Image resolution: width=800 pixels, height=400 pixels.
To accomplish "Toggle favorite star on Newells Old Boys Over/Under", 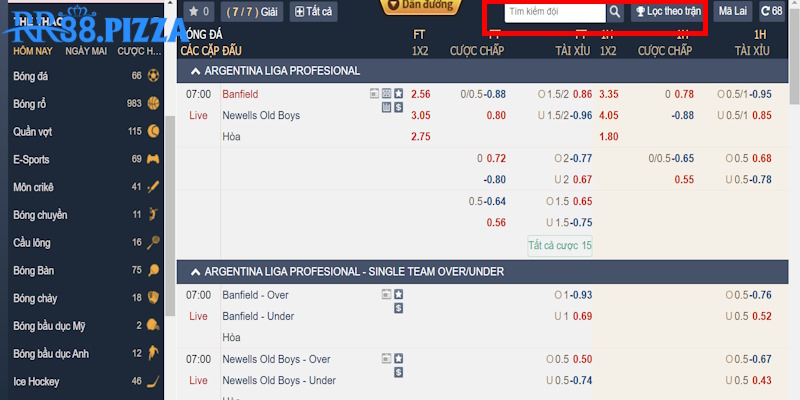I will (x=398, y=359).
